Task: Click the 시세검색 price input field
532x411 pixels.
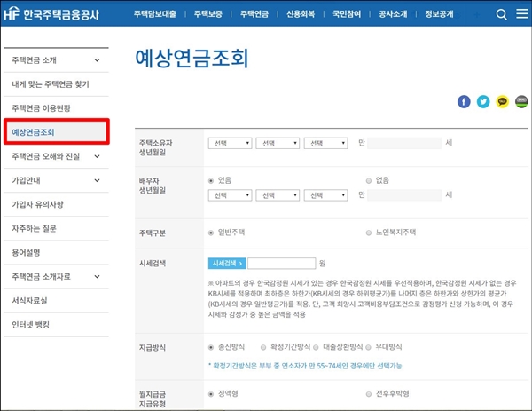Action: (x=281, y=264)
